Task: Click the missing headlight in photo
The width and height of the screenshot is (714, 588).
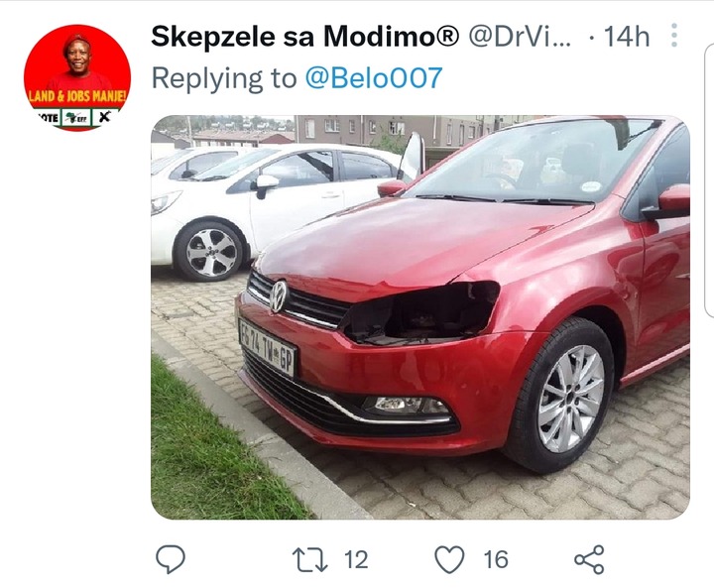Action: [x=421, y=313]
